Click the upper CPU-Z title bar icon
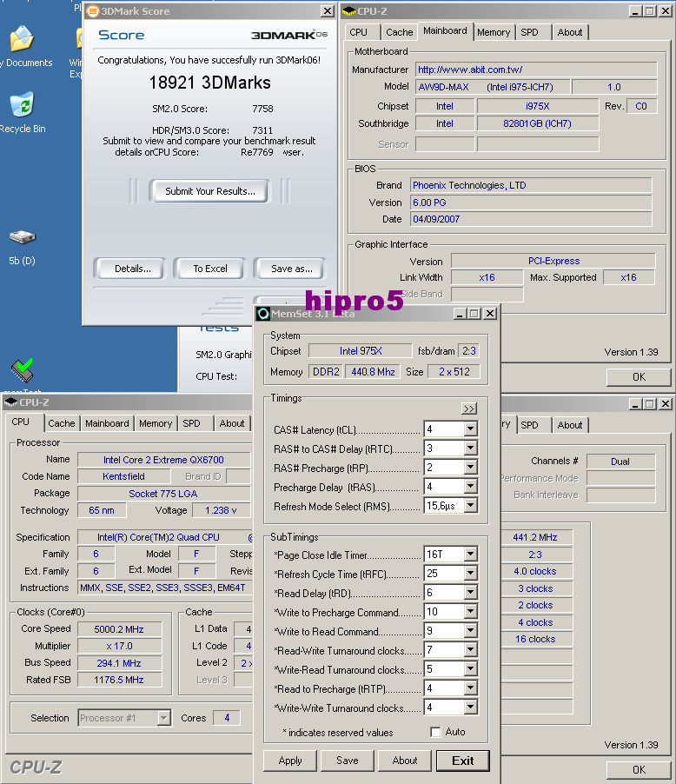The height and width of the screenshot is (784, 676). coord(349,11)
